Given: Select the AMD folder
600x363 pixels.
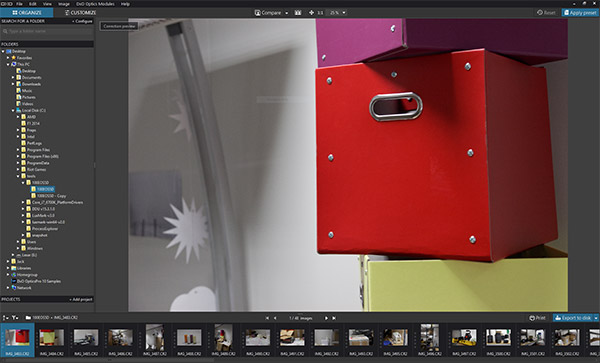Looking at the screenshot, I should [29, 117].
